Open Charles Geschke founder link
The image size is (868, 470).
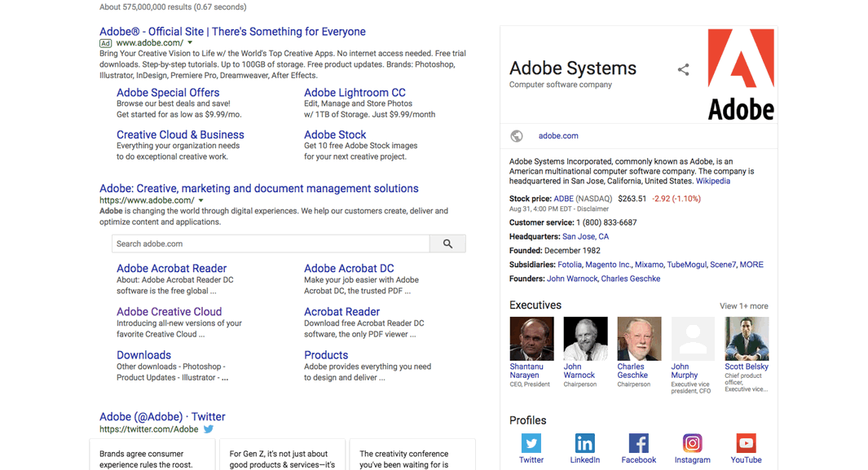tap(631, 279)
